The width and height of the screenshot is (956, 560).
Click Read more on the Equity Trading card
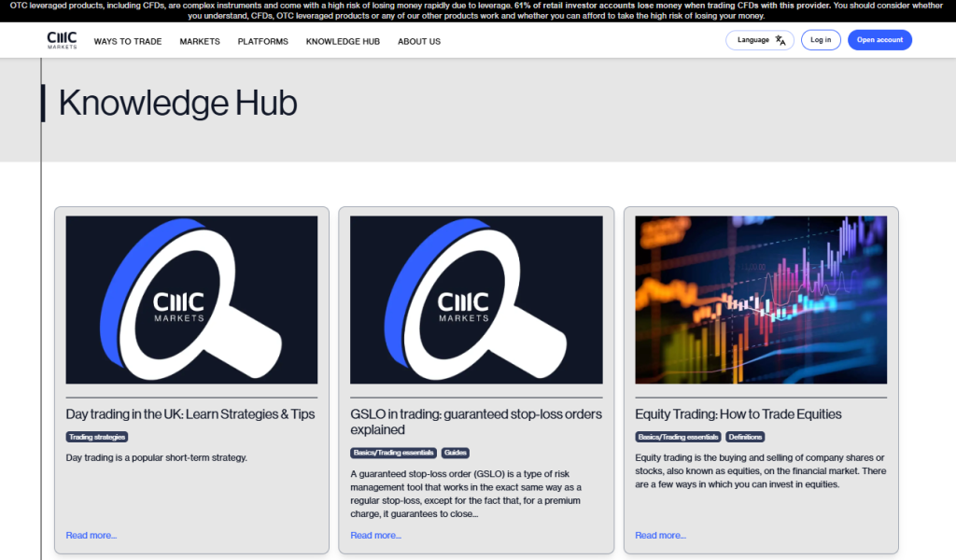[x=660, y=535]
